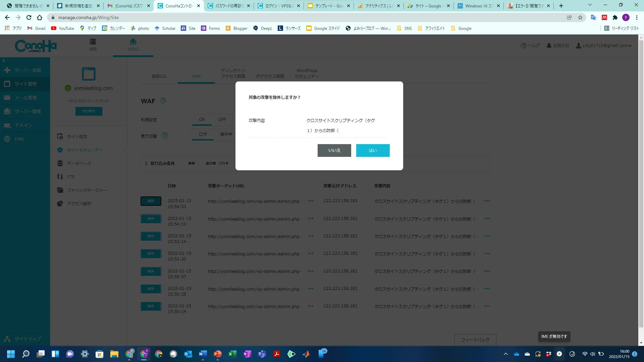
Task: Switch to the WordPressセキュリティ tab
Action: pos(307,73)
